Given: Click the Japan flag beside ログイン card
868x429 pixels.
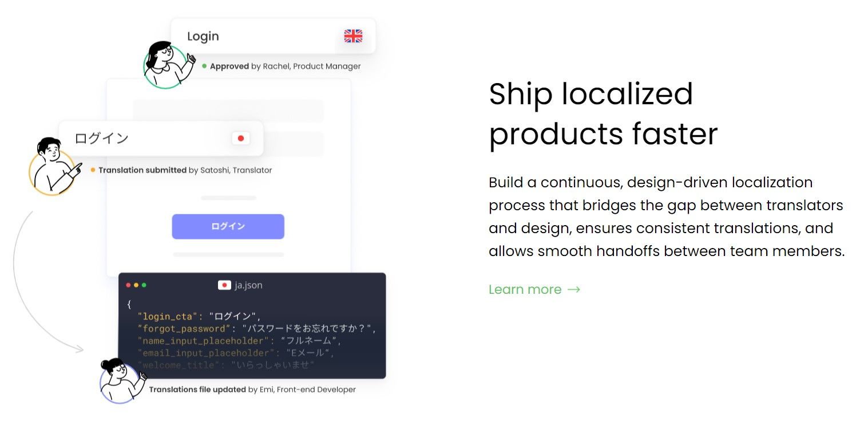Looking at the screenshot, I should 241,138.
